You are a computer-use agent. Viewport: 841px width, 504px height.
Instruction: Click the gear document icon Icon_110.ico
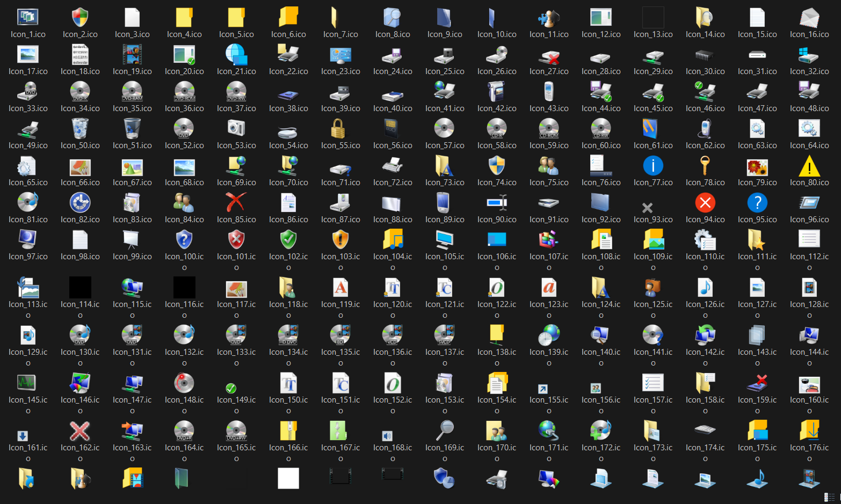pyautogui.click(x=705, y=240)
